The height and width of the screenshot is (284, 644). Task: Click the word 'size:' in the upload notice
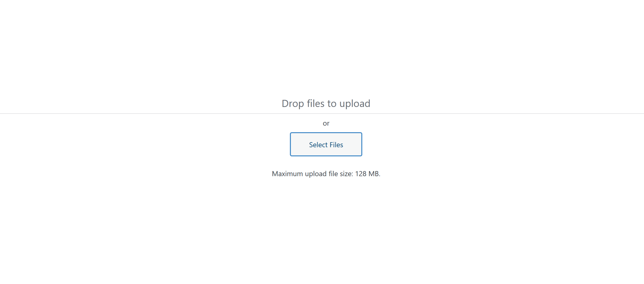[x=346, y=174]
